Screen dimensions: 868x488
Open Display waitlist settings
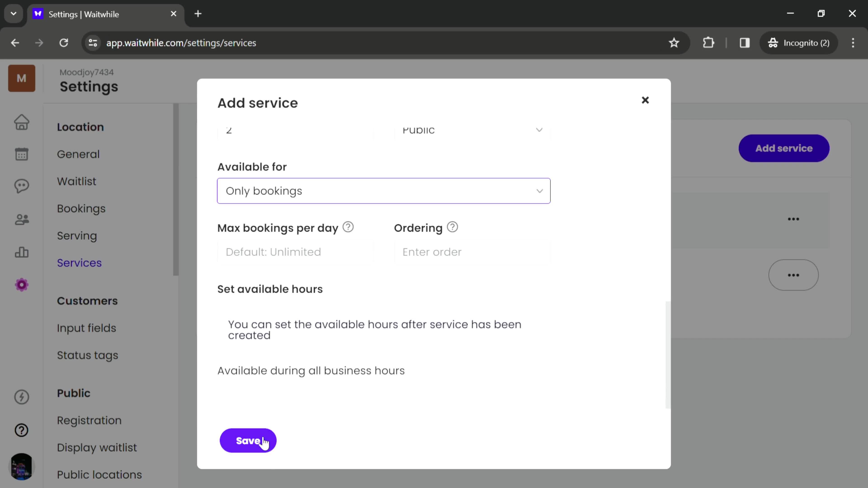97,448
